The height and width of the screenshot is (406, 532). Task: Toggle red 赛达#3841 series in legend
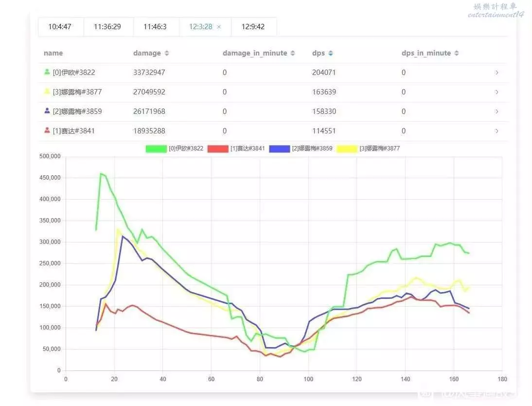click(x=217, y=148)
